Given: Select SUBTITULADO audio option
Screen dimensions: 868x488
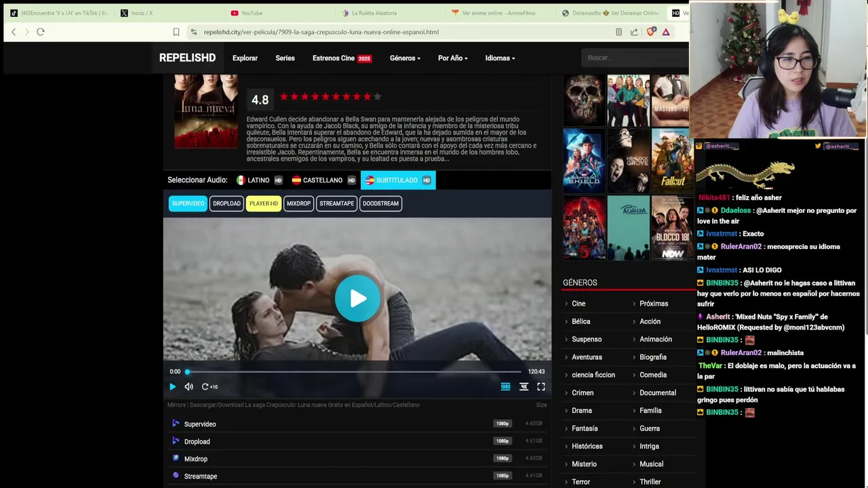Looking at the screenshot, I should [398, 180].
